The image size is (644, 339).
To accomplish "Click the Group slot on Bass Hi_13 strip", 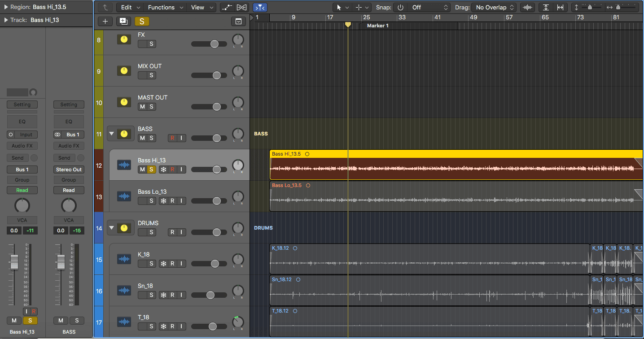I will (x=22, y=180).
